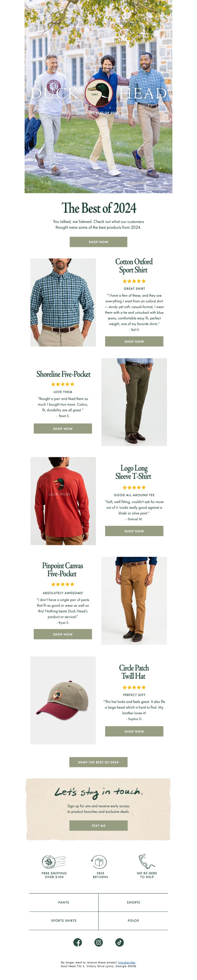Click the phone help icon
This screenshot has height=980, width=197.
146,861
